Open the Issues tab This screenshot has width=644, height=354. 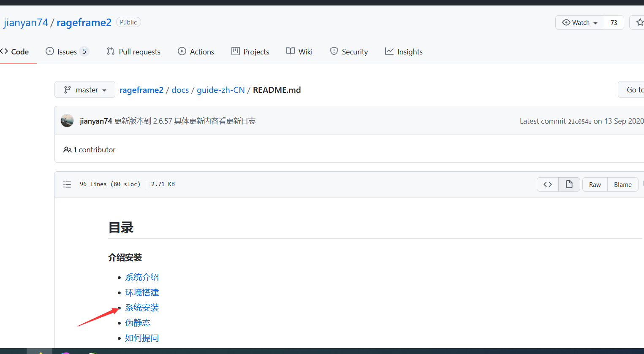coord(67,51)
